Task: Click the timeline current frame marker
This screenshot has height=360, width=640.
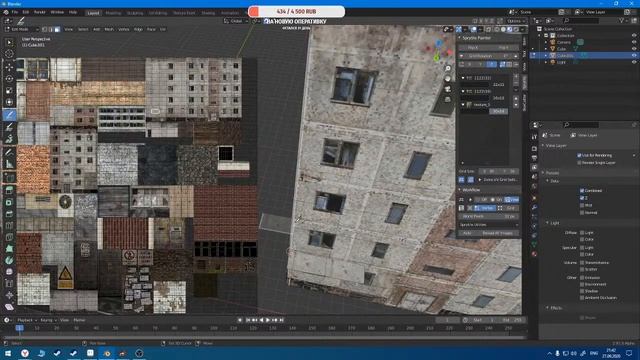Action: click(x=19, y=328)
